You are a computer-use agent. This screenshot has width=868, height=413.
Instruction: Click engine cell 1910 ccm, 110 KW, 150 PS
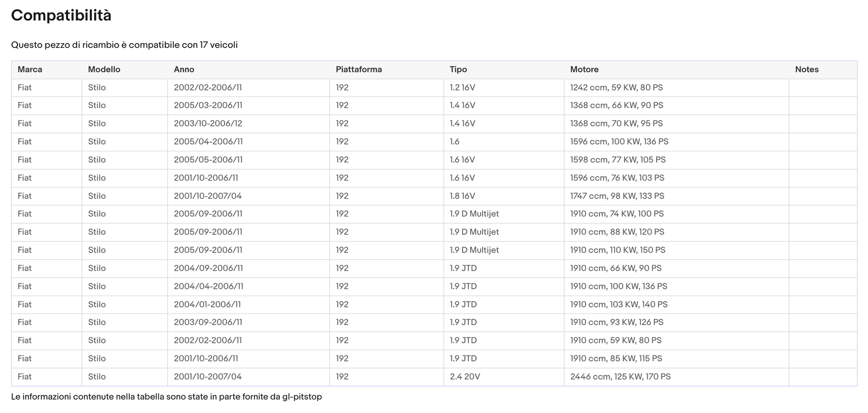(x=617, y=250)
